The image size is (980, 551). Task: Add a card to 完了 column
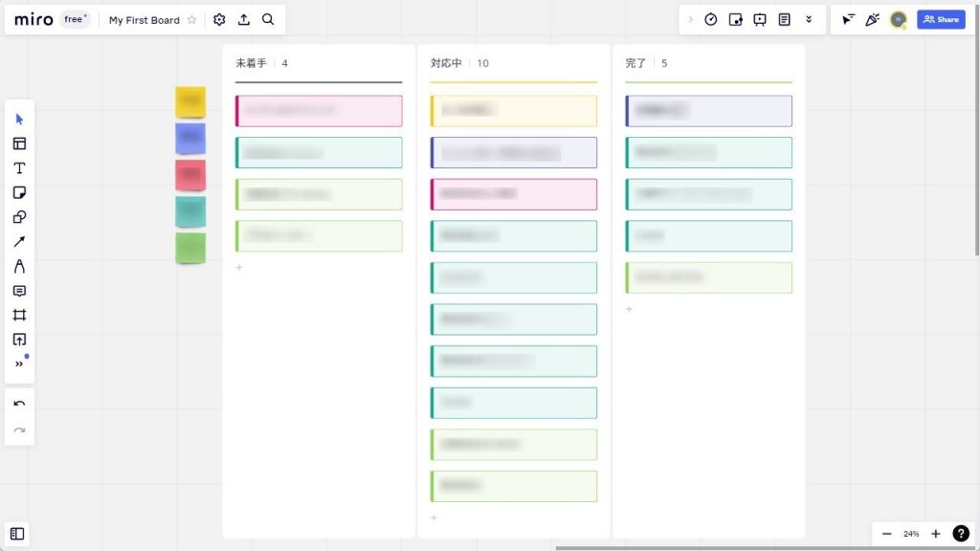pyautogui.click(x=630, y=309)
